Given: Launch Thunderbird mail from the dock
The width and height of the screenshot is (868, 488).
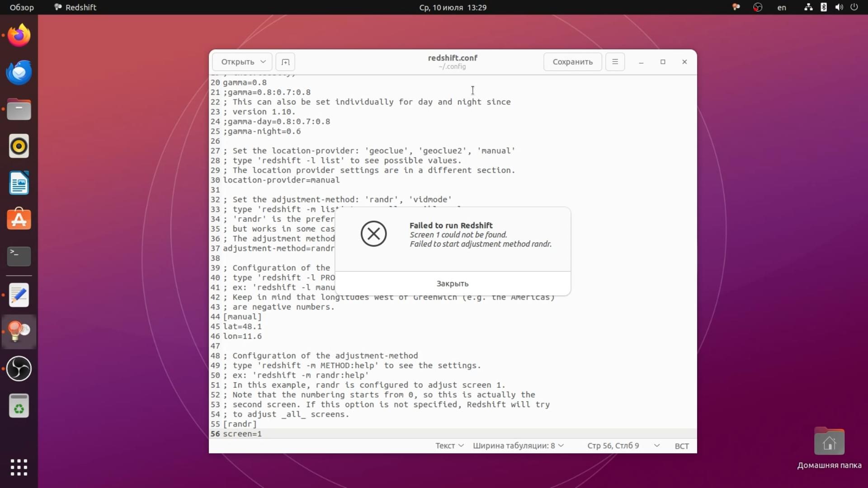Looking at the screenshot, I should coord(19,72).
